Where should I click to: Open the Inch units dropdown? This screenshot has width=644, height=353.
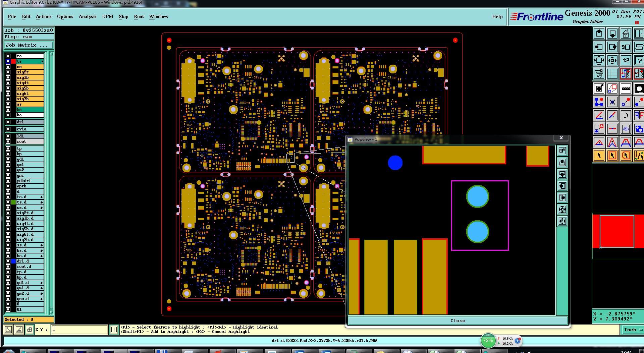633,330
